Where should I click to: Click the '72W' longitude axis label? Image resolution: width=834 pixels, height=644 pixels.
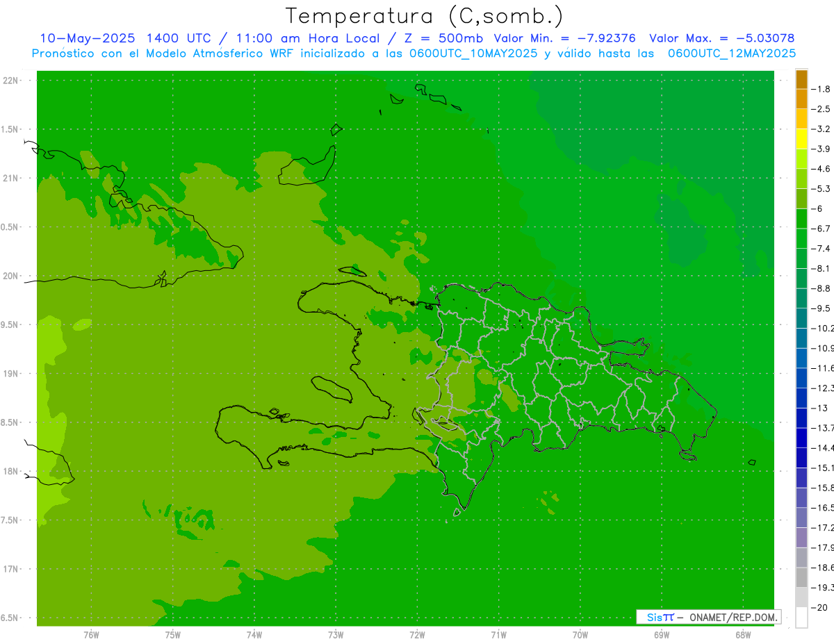(x=417, y=634)
